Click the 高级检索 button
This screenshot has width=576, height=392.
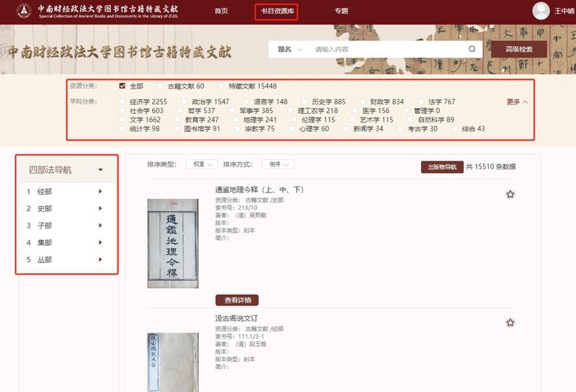click(518, 49)
